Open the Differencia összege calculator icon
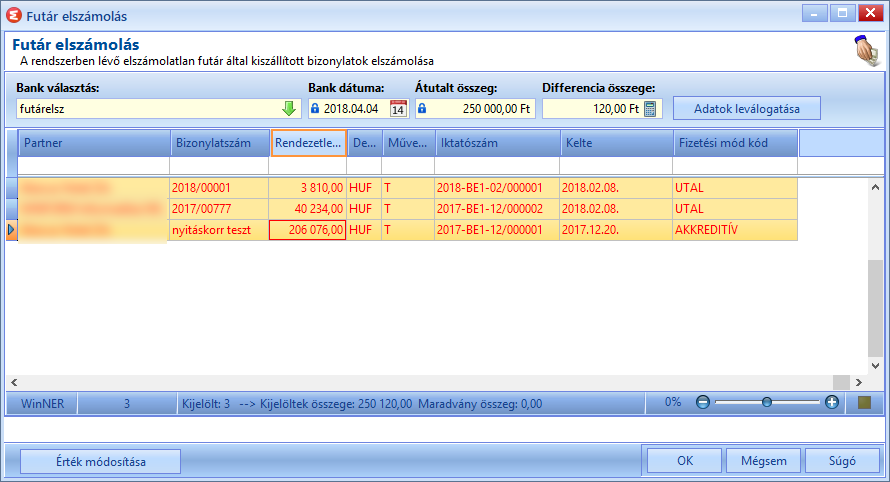 pyautogui.click(x=650, y=108)
